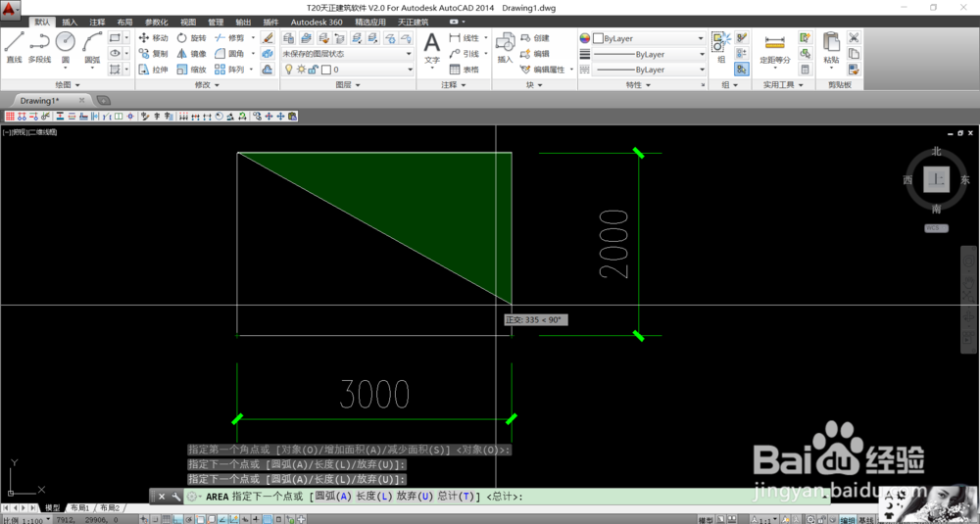Click the Array (阵列) tool
The width and height of the screenshot is (980, 524).
229,70
